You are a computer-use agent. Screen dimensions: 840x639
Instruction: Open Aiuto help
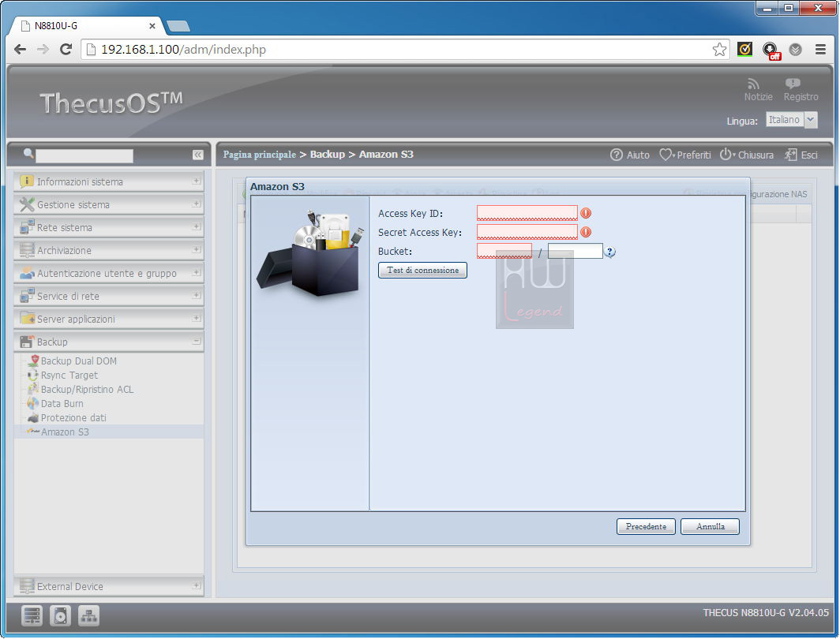click(630, 155)
